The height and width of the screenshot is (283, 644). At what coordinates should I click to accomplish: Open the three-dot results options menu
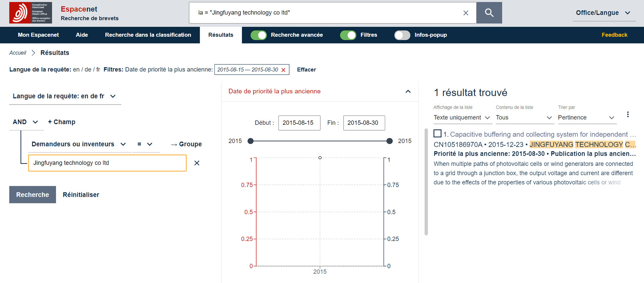click(x=628, y=114)
